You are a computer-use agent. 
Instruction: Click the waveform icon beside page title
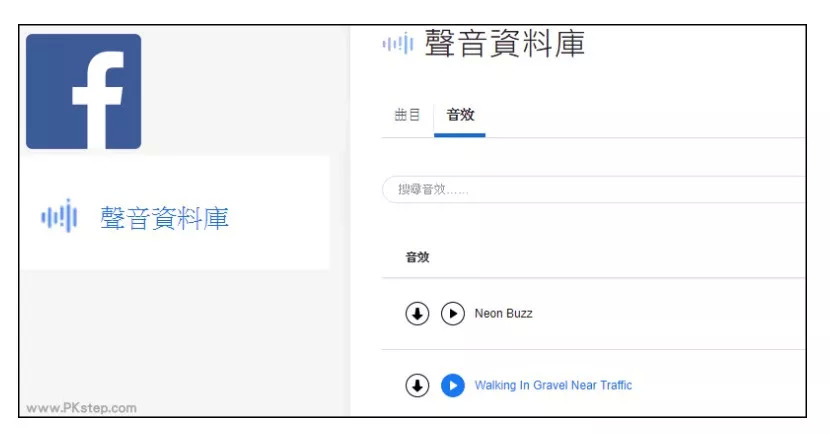398,43
